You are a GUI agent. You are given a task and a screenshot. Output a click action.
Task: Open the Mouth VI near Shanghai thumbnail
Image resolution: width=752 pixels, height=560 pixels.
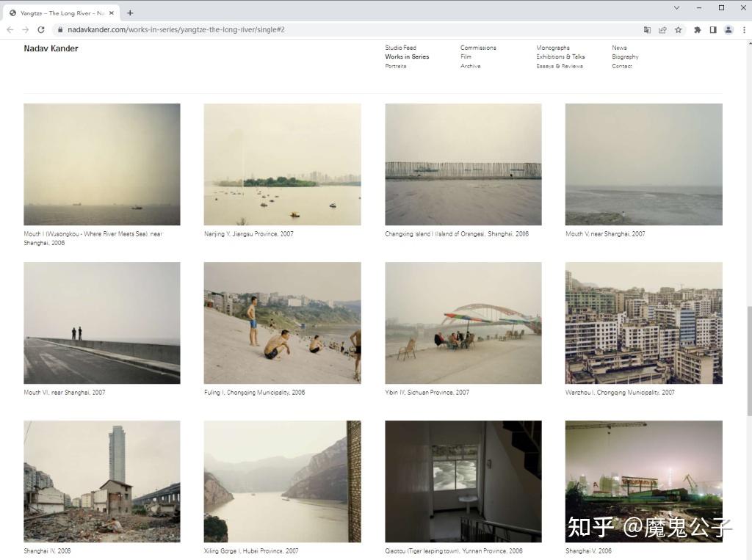tap(102, 323)
